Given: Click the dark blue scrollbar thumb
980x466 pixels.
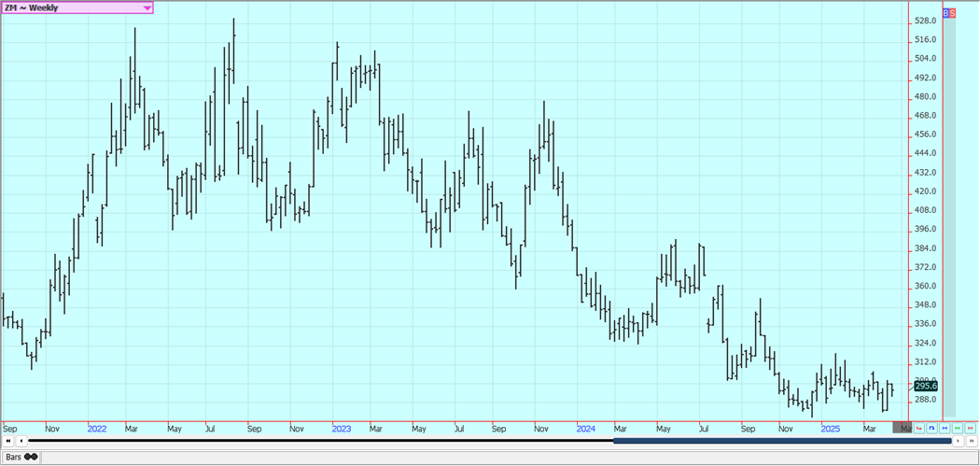Looking at the screenshot, I should click(782, 441).
